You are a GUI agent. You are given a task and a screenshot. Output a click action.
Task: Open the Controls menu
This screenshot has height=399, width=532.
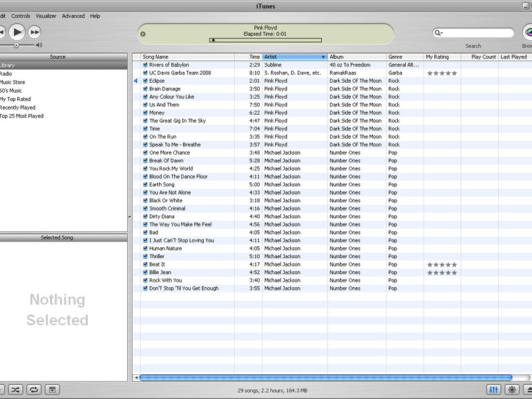(x=21, y=16)
